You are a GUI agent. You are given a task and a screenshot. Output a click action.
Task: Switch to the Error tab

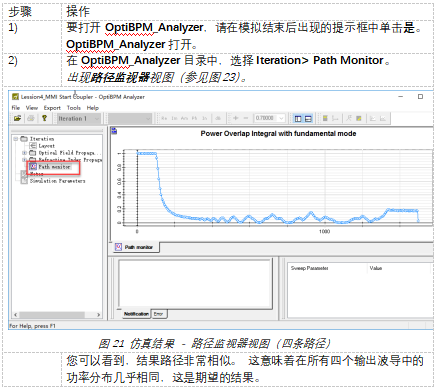click(159, 314)
